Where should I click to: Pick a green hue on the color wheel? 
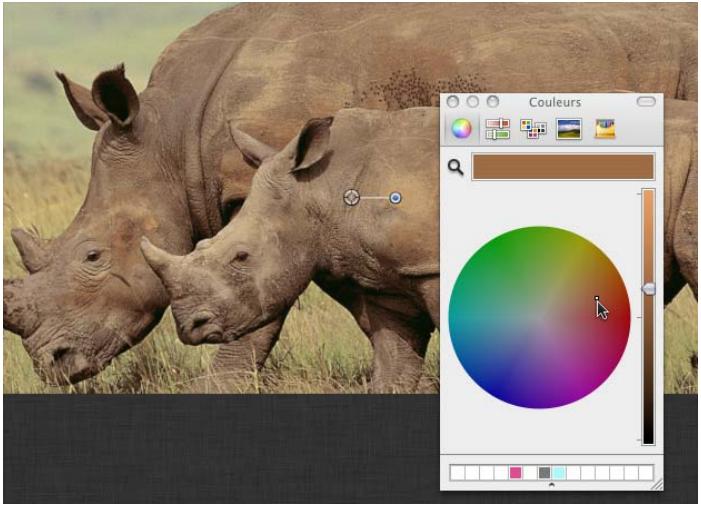click(x=501, y=259)
